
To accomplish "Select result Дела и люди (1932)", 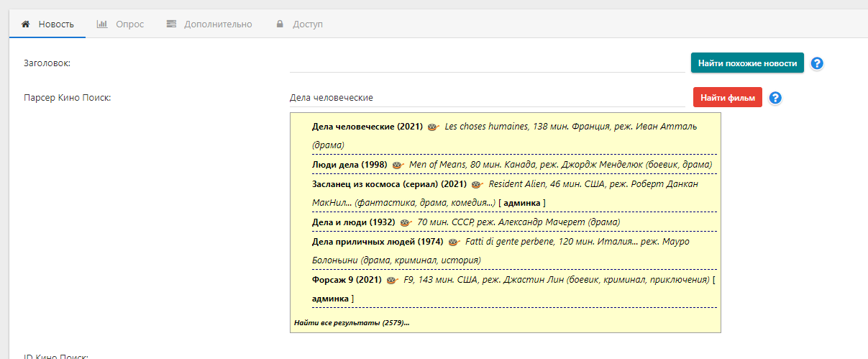I will click(354, 222).
